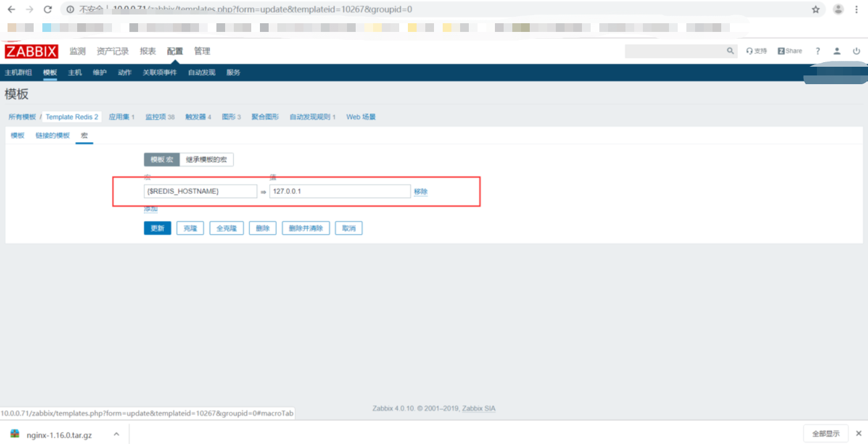Open 监控项 items link
The height and width of the screenshot is (444, 868).
(155, 117)
